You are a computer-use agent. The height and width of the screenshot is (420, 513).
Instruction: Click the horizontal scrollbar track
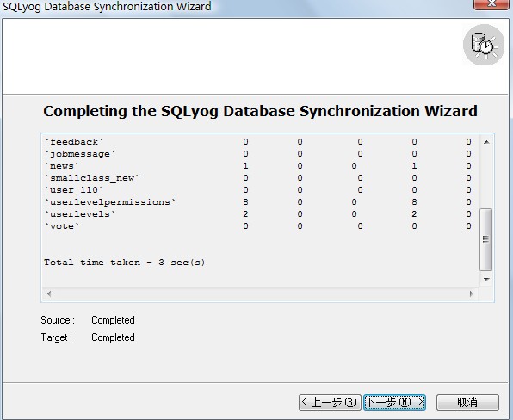point(260,293)
